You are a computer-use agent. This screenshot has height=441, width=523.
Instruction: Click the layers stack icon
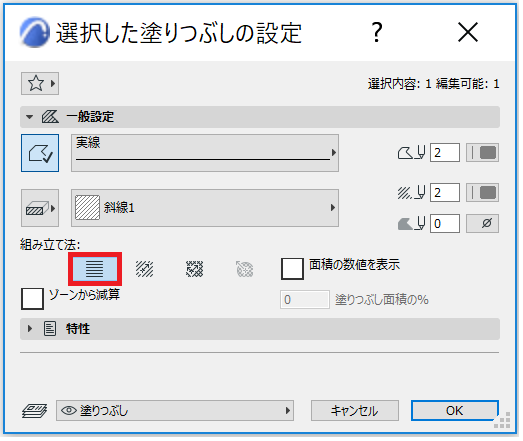pos(34,411)
